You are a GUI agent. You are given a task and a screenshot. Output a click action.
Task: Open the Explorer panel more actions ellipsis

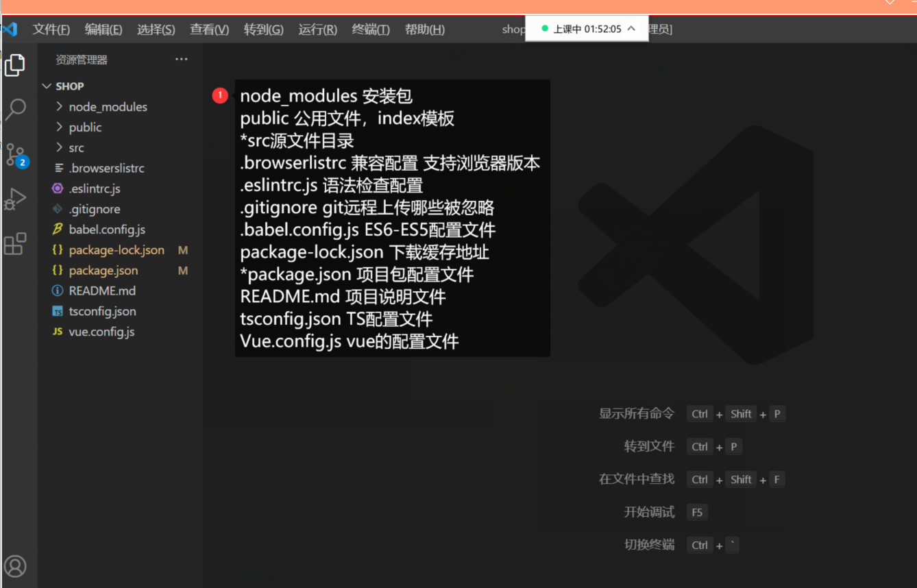(x=181, y=60)
